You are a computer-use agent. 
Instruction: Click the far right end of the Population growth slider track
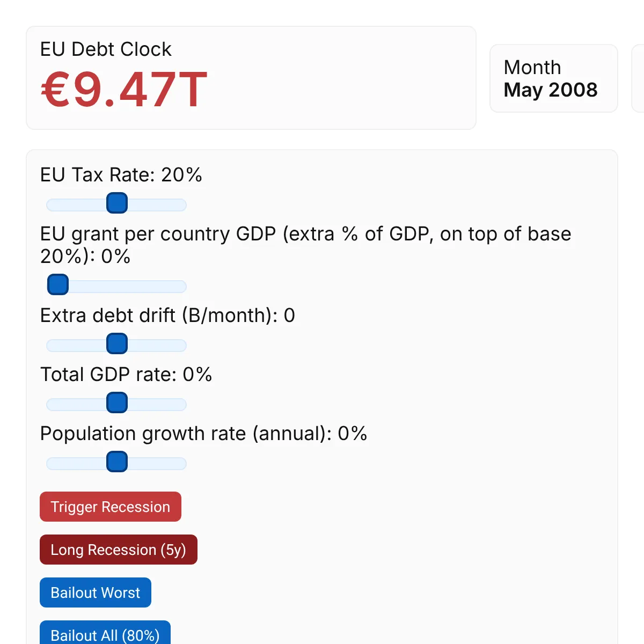pos(182,464)
